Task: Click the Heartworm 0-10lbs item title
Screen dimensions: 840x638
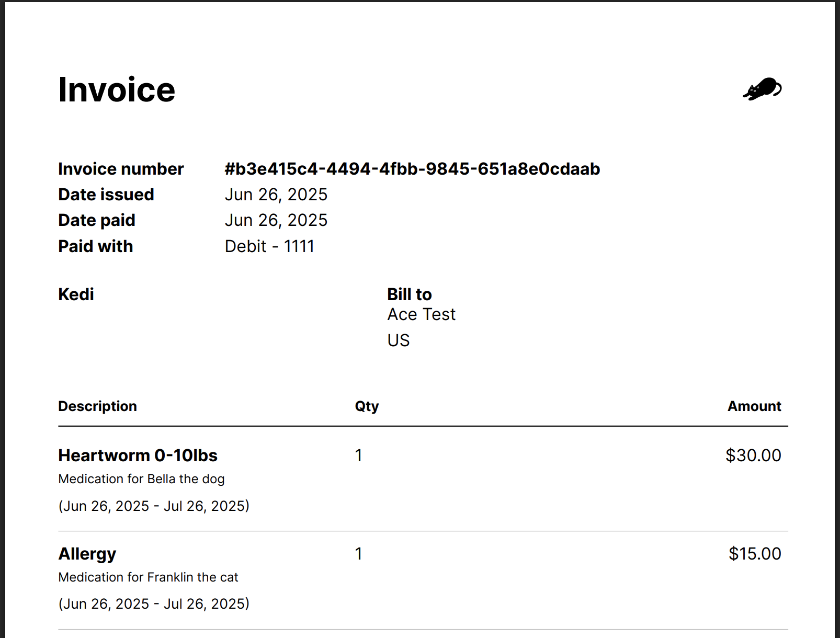Action: [x=138, y=455]
